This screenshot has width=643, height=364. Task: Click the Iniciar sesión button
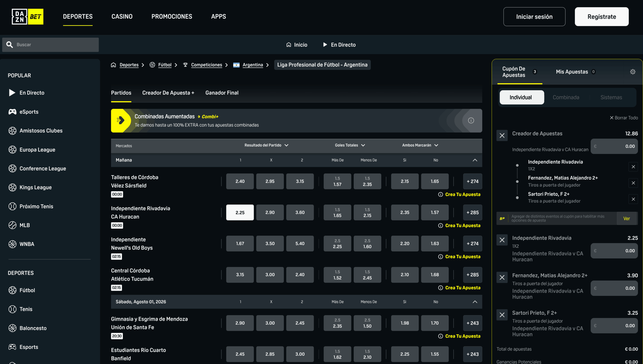(534, 17)
